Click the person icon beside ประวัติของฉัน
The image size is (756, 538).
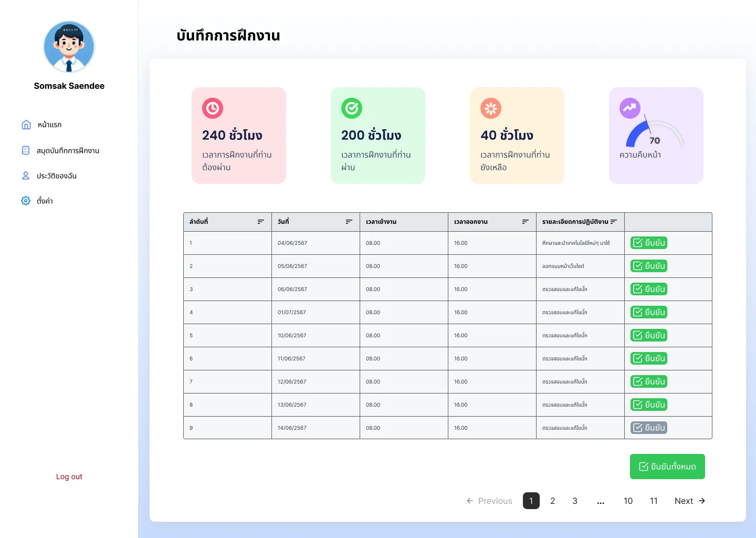point(26,175)
